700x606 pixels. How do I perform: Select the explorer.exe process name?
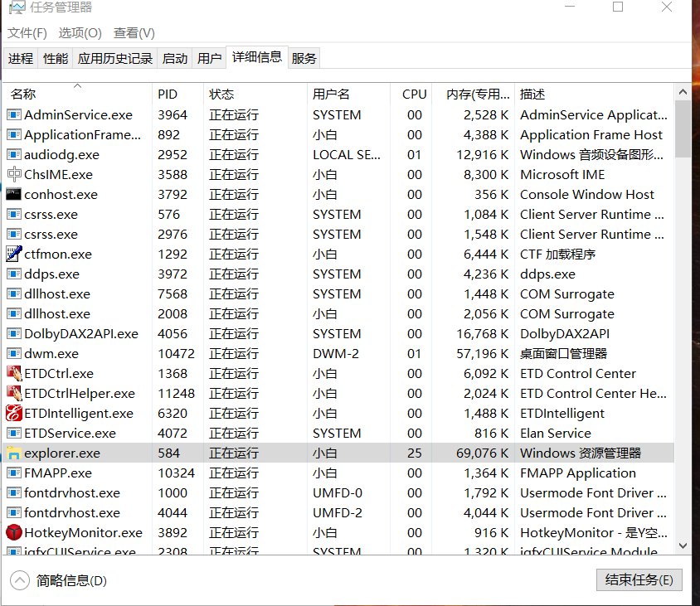pyautogui.click(x=62, y=453)
